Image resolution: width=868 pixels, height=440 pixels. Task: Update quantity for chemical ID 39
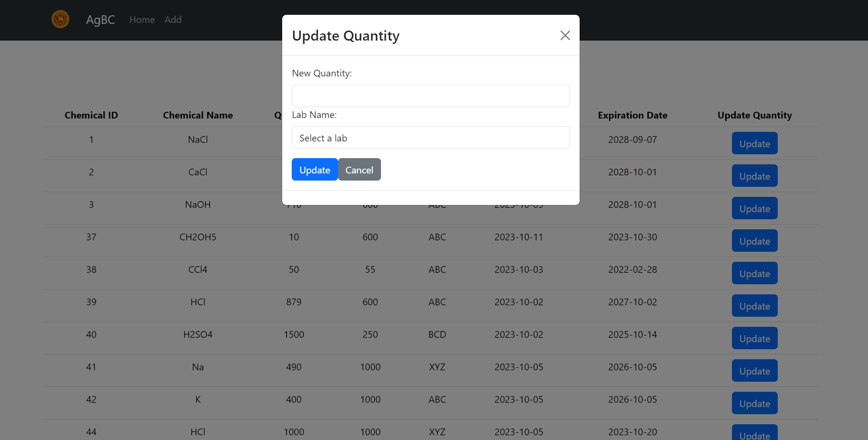754,305
